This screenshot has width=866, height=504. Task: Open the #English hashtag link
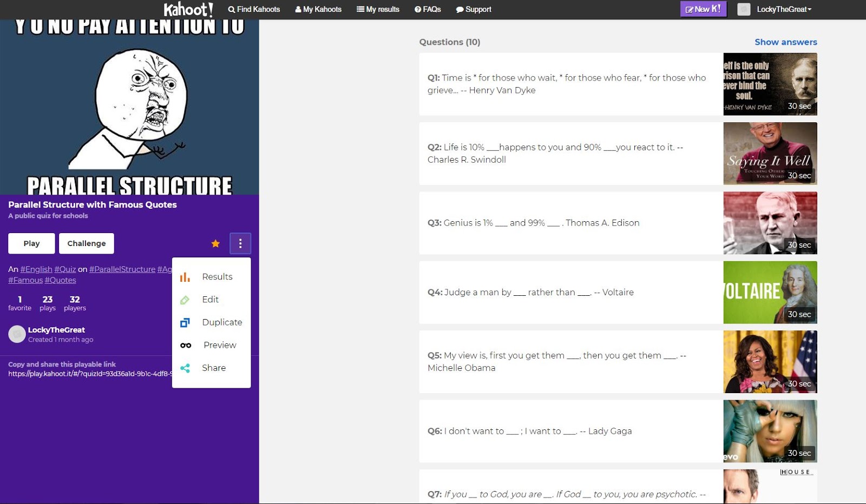36,269
